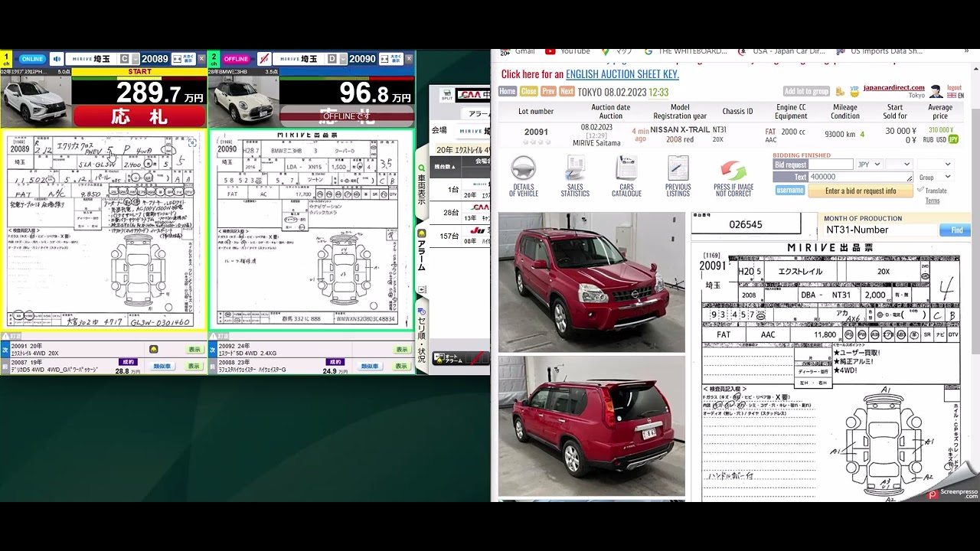The image size is (980, 551).
Task: Select JPY currency for average price
Action: pos(953,139)
